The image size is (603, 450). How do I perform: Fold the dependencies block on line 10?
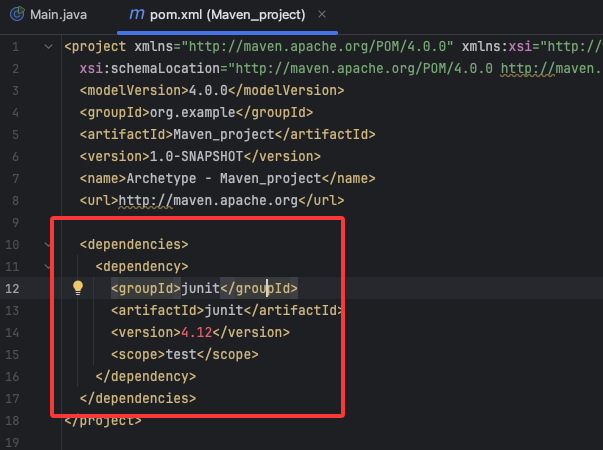[50, 244]
